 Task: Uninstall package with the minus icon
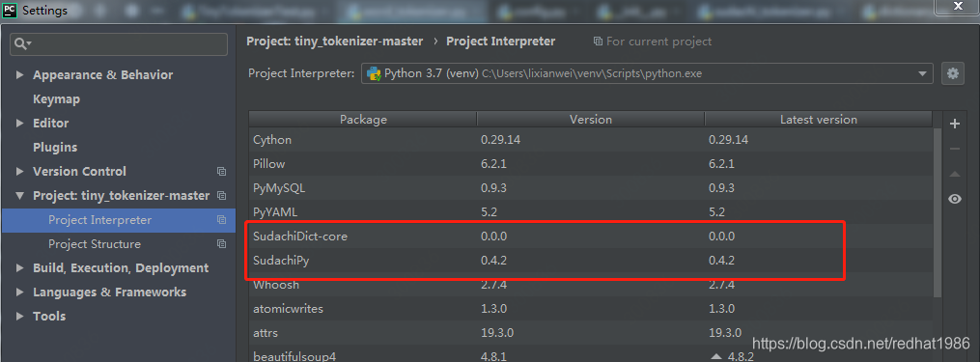(x=954, y=149)
